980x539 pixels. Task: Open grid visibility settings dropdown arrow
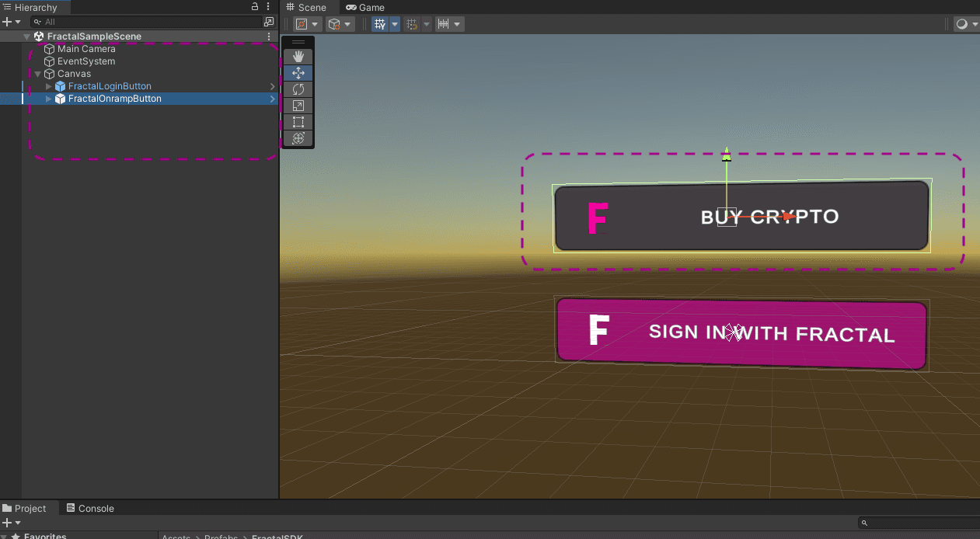(x=394, y=24)
